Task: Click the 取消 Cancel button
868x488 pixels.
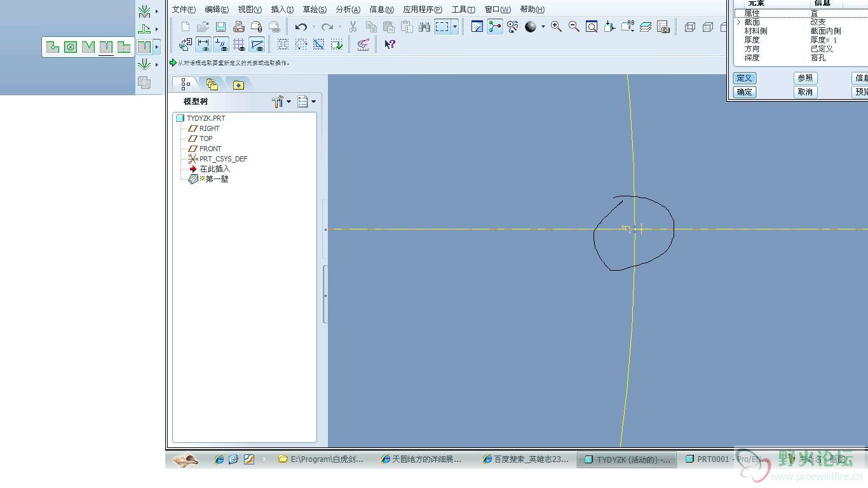Action: [805, 92]
